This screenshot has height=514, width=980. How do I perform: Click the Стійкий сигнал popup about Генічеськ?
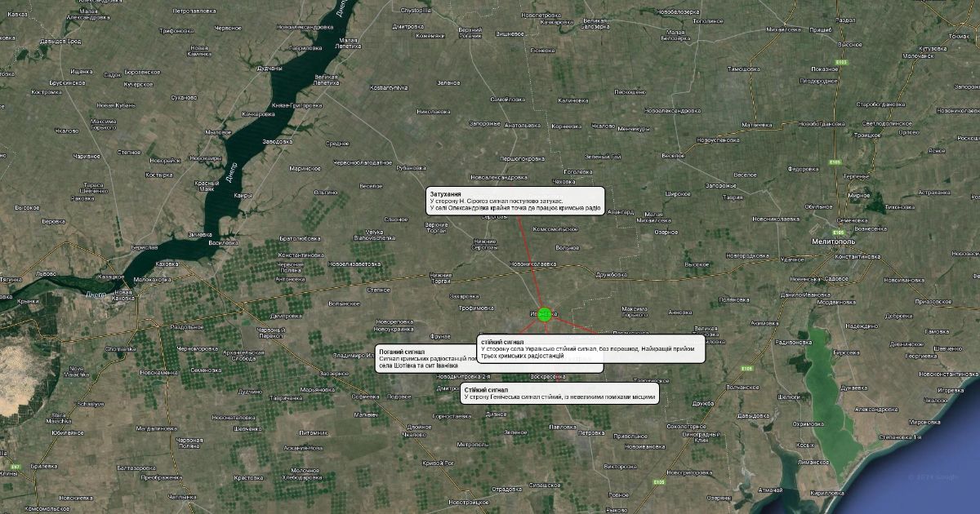(x=559, y=393)
